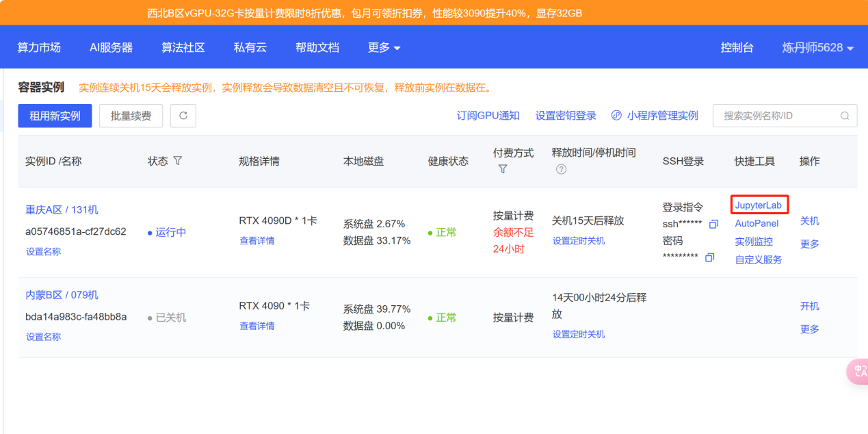Start the 内蒙B区 instance with 开机
Image resolution: width=868 pixels, height=434 pixels.
[809, 306]
